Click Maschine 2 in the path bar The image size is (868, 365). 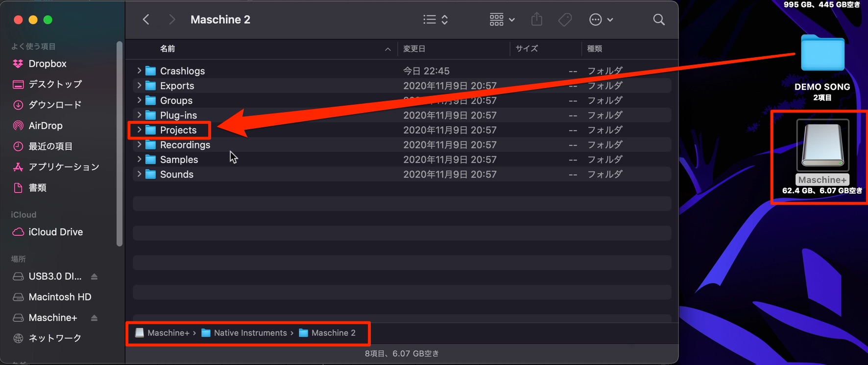click(327, 333)
